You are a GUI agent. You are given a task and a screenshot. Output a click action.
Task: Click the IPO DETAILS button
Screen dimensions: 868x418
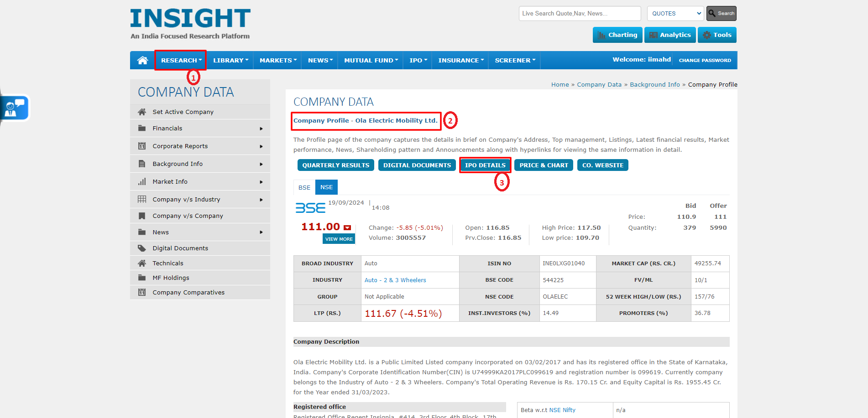tap(485, 165)
